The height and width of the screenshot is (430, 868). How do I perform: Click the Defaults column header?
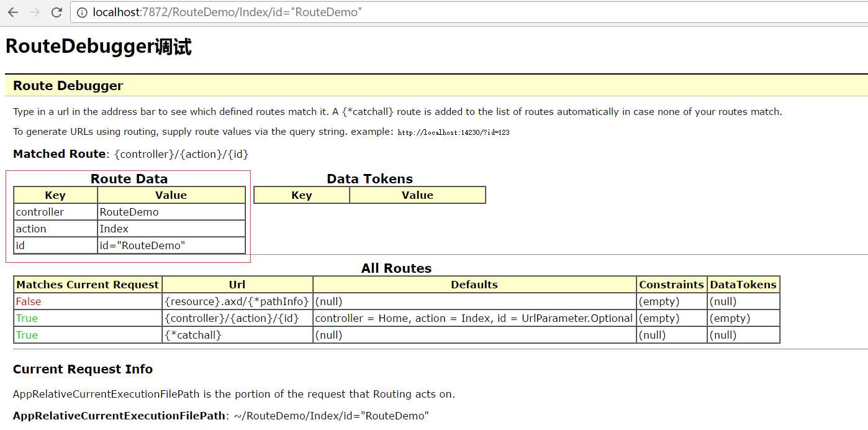click(474, 285)
